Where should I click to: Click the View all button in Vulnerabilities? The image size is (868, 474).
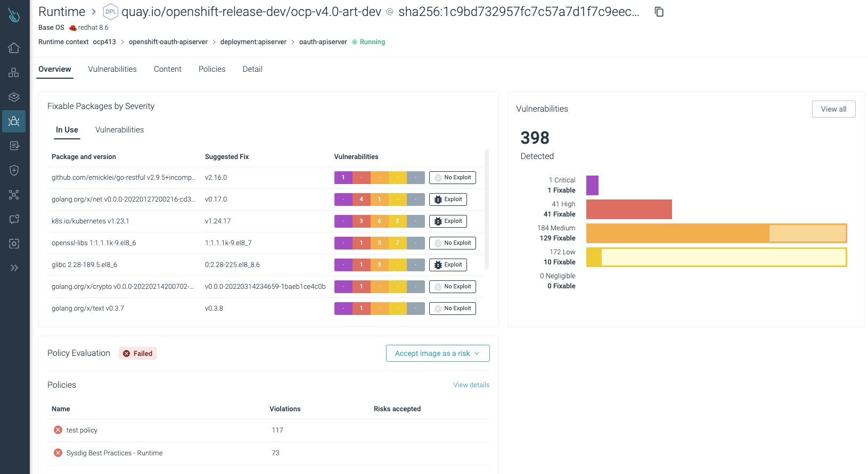pos(833,109)
